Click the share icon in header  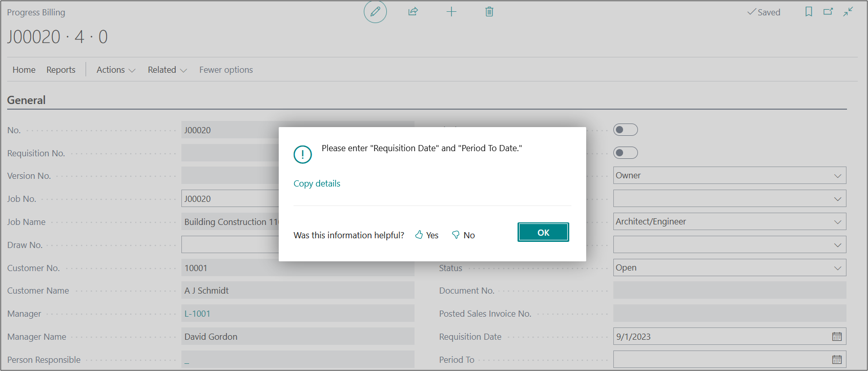(413, 12)
